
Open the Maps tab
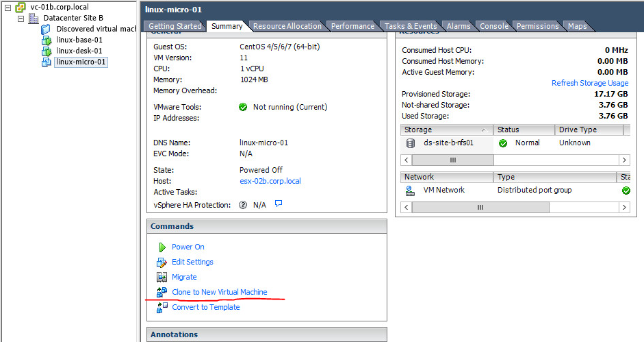point(577,26)
